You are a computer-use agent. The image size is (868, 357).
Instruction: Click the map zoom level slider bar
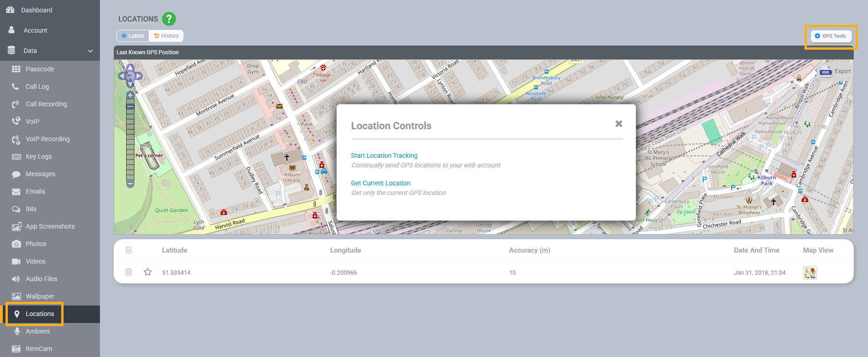[130, 140]
